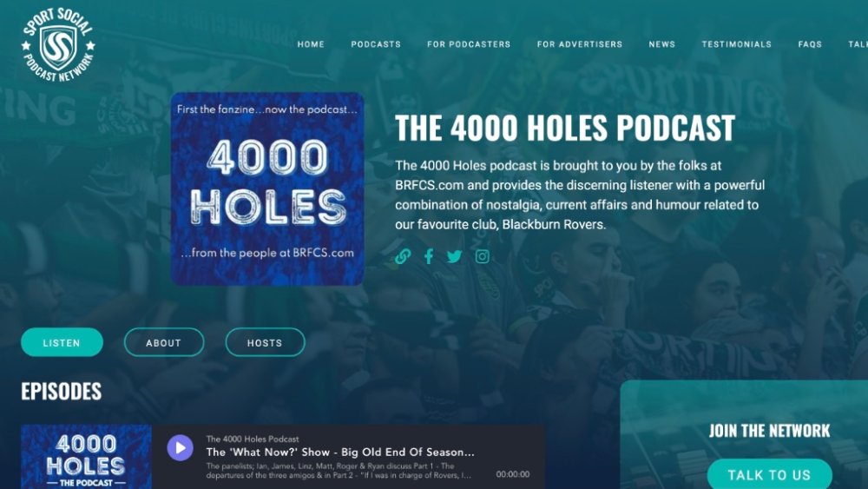Open the Podcasts menu item
Screen dimensions: 868x489
(376, 44)
